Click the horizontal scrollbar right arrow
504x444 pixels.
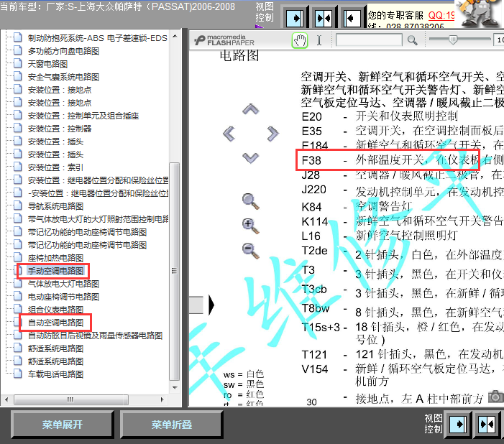162,399
